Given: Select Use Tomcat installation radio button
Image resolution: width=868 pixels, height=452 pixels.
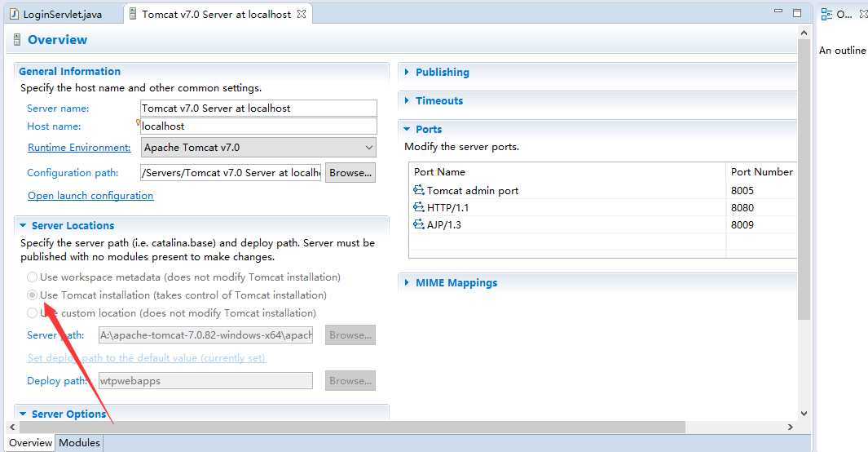Looking at the screenshot, I should coord(32,295).
